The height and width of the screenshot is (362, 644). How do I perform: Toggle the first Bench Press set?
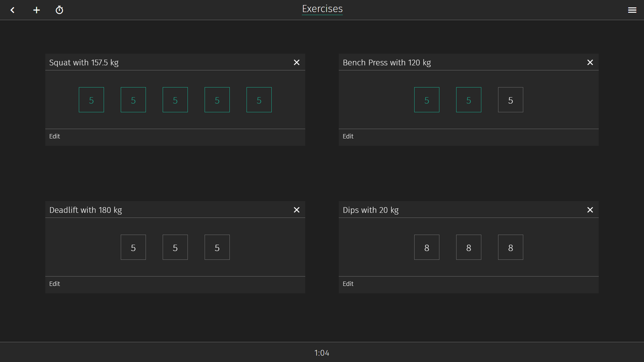[427, 100]
